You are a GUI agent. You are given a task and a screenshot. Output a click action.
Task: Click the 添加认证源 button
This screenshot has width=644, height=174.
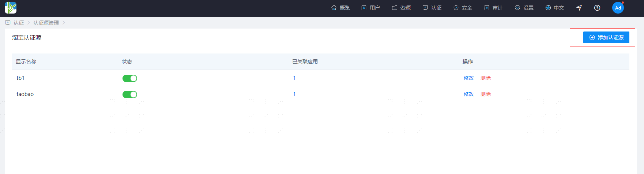coord(606,37)
